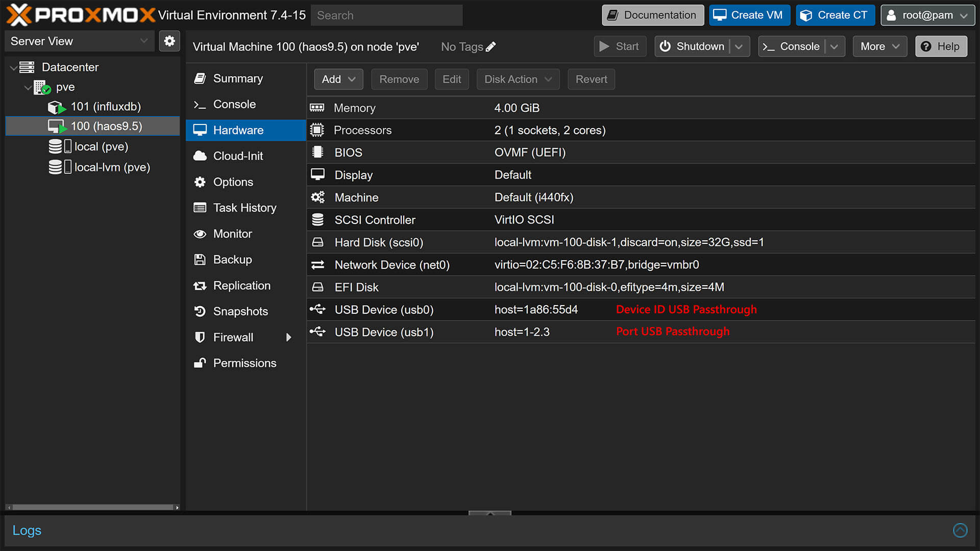Screen dimensions: 980x551
Task: Switch to the Hardware tab
Action: coord(238,130)
